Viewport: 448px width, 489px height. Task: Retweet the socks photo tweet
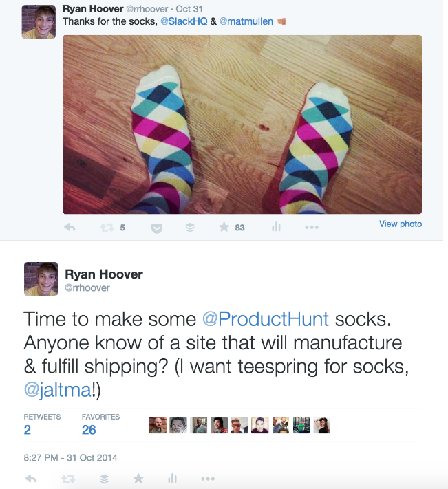tap(107, 228)
